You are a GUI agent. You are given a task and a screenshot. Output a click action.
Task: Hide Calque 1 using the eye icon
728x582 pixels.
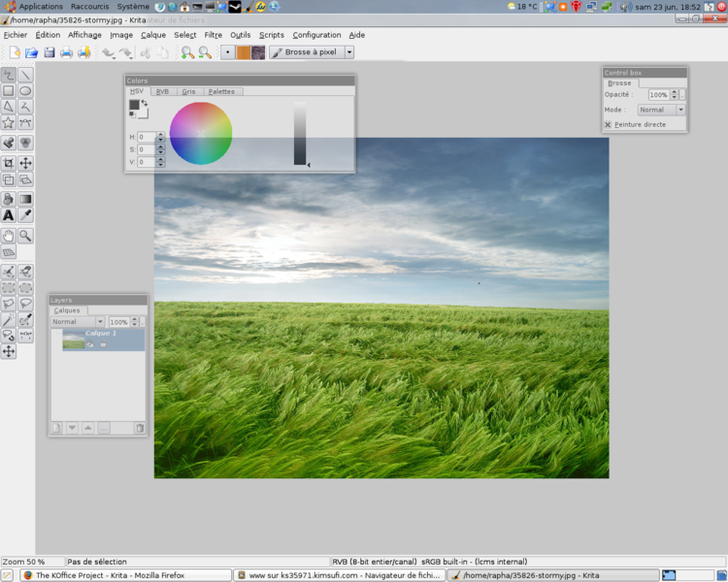(x=90, y=343)
